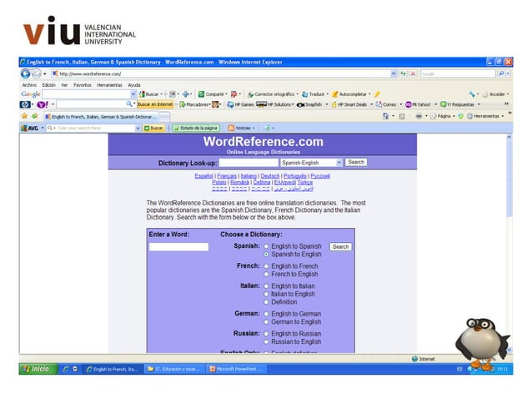The width and height of the screenshot is (532, 399).
Task: Click the Correo mail icon
Action: click(x=379, y=104)
